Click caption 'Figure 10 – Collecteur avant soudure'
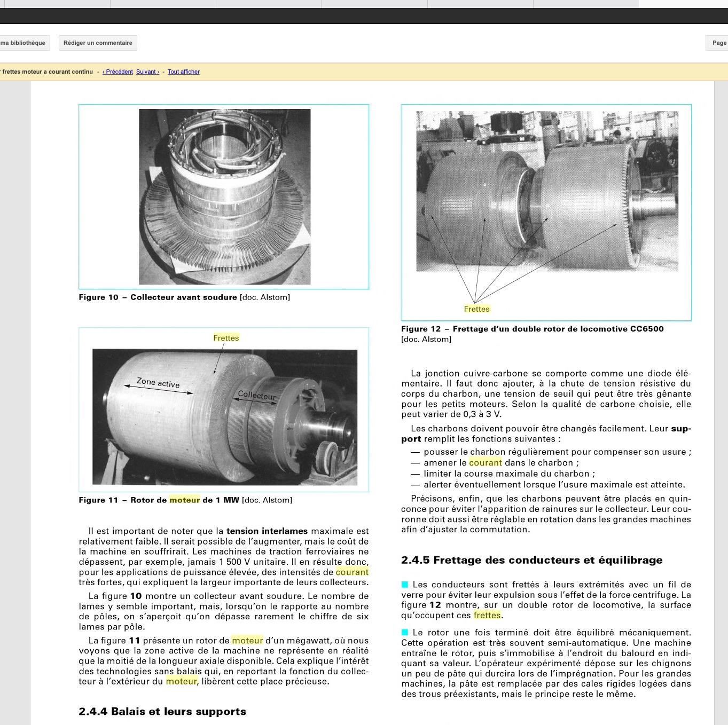This screenshot has height=725, width=728. pyautogui.click(x=158, y=297)
